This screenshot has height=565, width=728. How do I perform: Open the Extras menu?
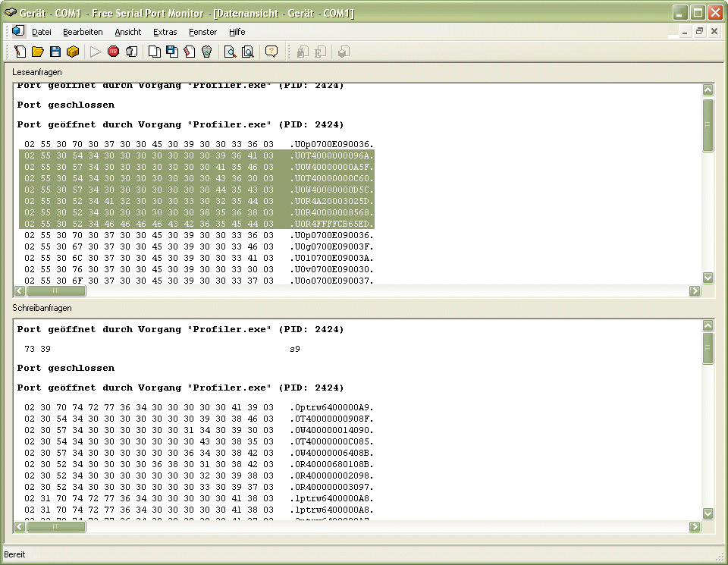pos(165,32)
